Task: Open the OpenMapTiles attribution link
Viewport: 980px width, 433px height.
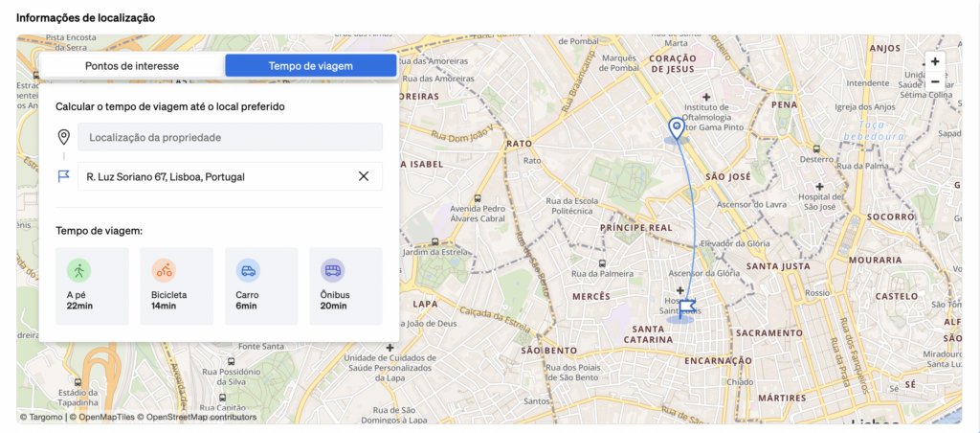Action: (106, 417)
